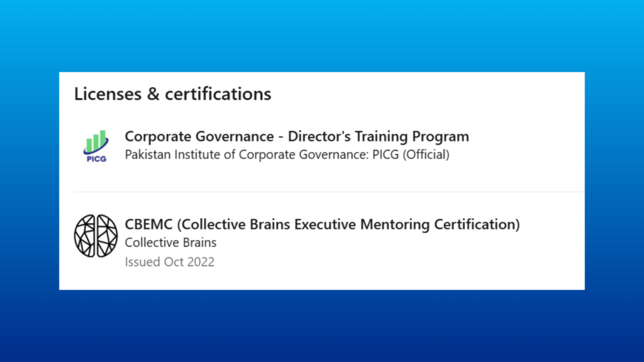Click the blue PICG letters under the logo
This screenshot has width=644, height=362.
click(x=96, y=158)
